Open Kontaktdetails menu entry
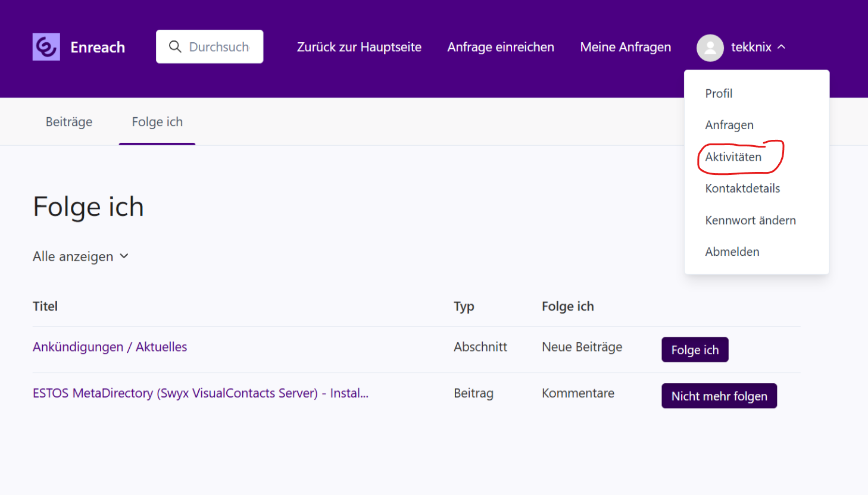The width and height of the screenshot is (868, 495). (742, 189)
